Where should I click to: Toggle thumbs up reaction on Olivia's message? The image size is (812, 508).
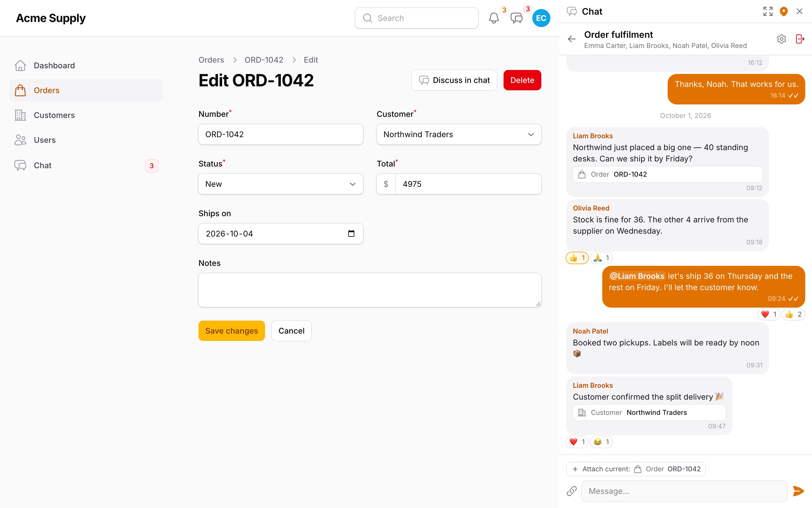pos(577,258)
